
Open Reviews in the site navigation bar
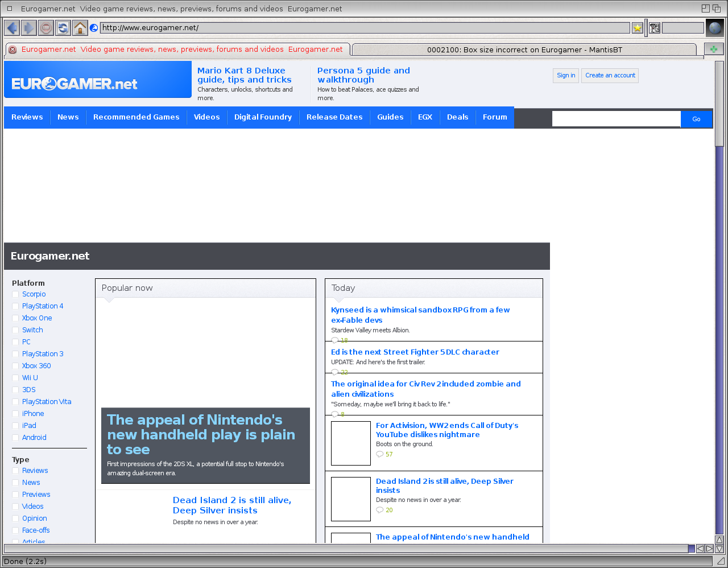coord(27,117)
